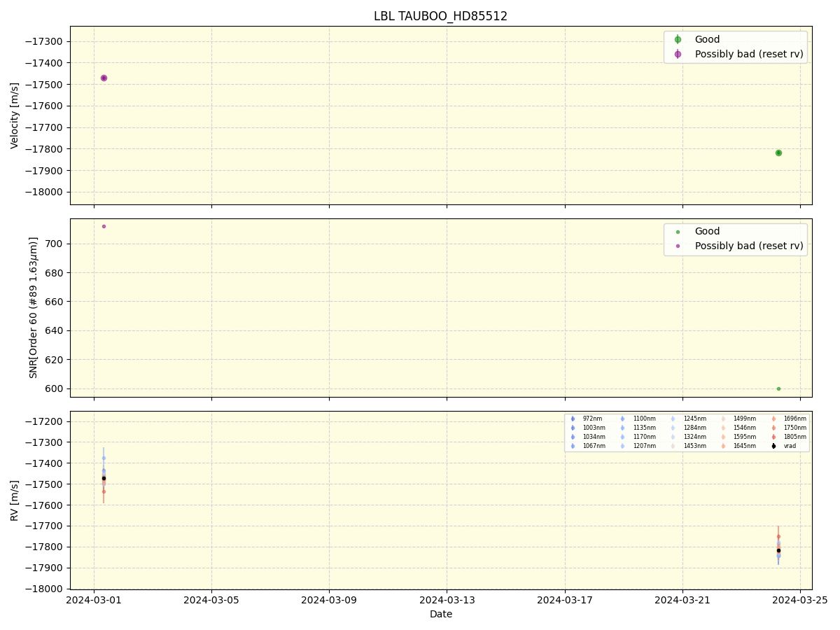The height and width of the screenshot is (630, 840).
Task: Click the 2024-03-21 date tick label
Action: (x=682, y=599)
